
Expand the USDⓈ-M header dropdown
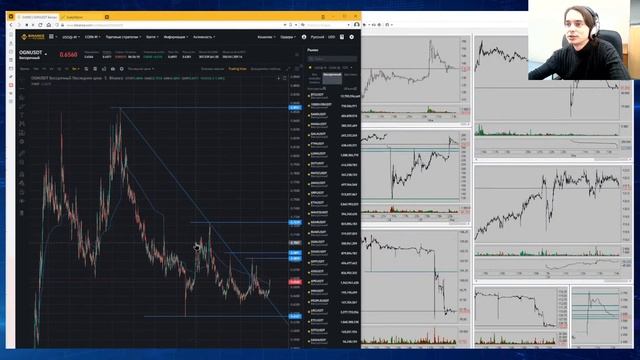(71, 37)
